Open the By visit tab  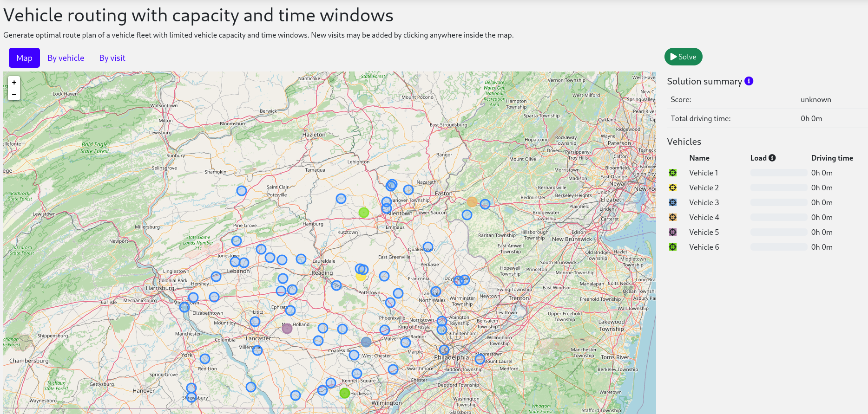pos(112,58)
